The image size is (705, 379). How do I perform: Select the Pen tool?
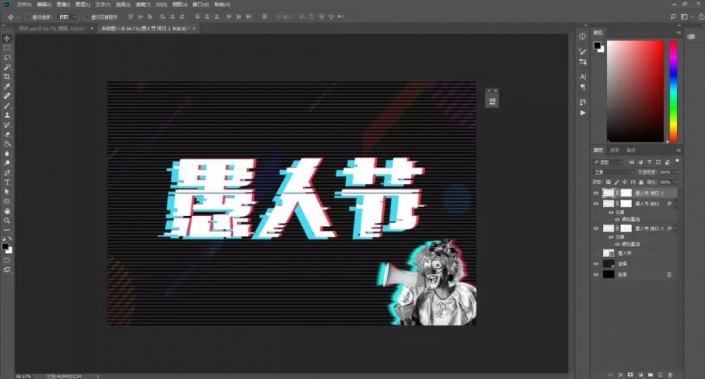point(7,173)
